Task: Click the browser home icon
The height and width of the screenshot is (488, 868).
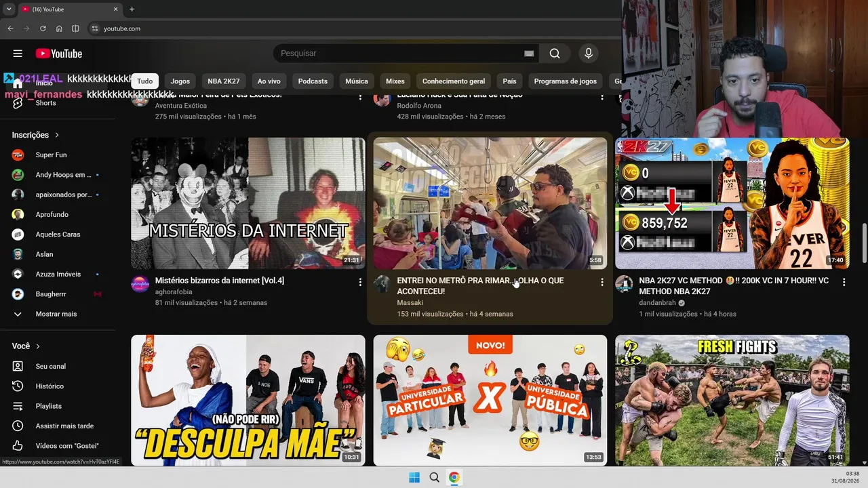Action: coord(59,28)
